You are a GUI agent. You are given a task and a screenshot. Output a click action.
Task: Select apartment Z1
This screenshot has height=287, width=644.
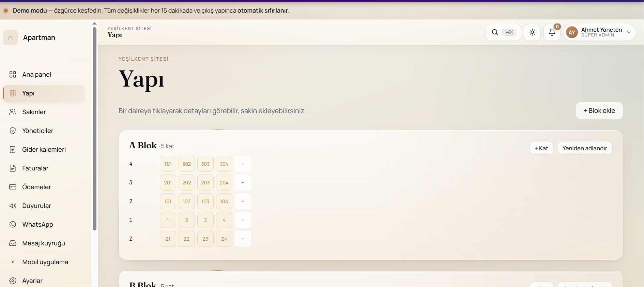168,239
